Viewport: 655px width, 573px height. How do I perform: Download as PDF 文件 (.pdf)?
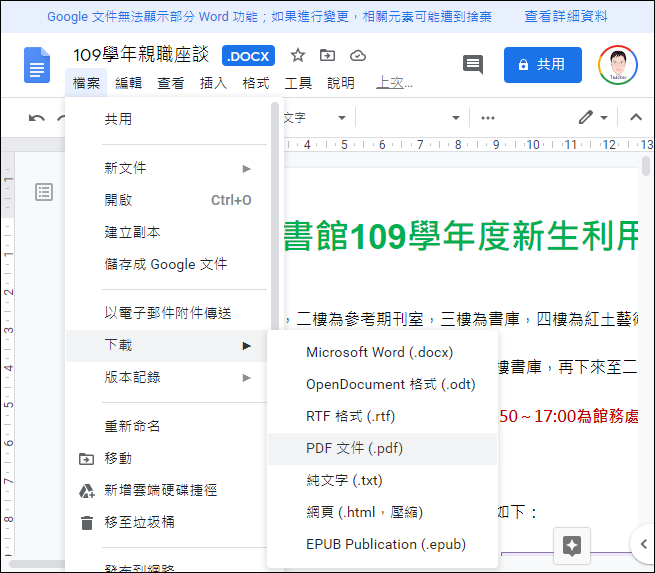coord(382,449)
